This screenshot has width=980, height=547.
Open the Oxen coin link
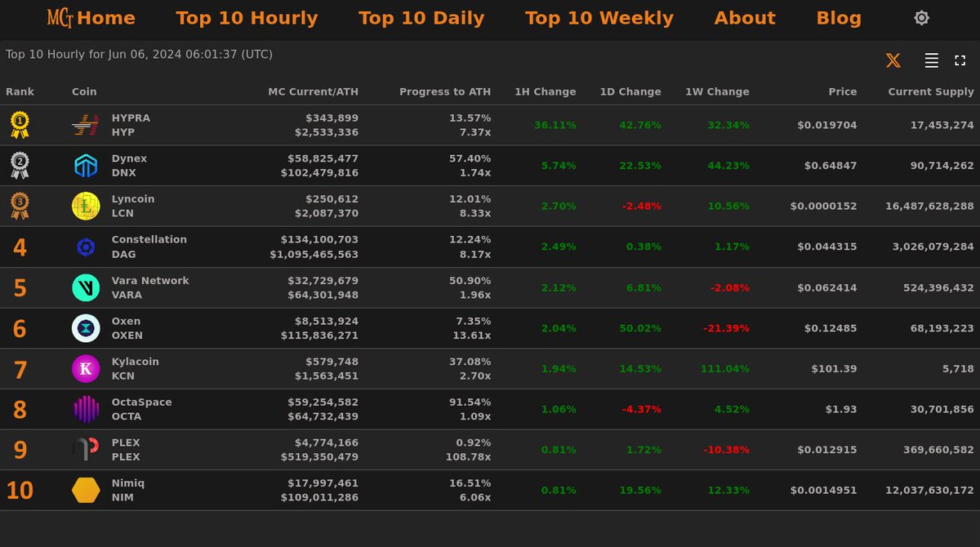tap(126, 321)
